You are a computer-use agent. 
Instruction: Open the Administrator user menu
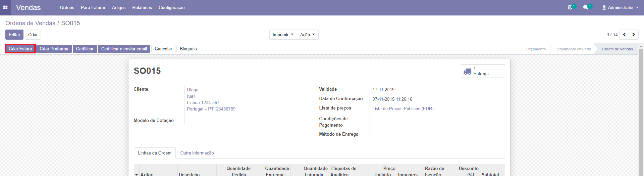[x=620, y=7]
